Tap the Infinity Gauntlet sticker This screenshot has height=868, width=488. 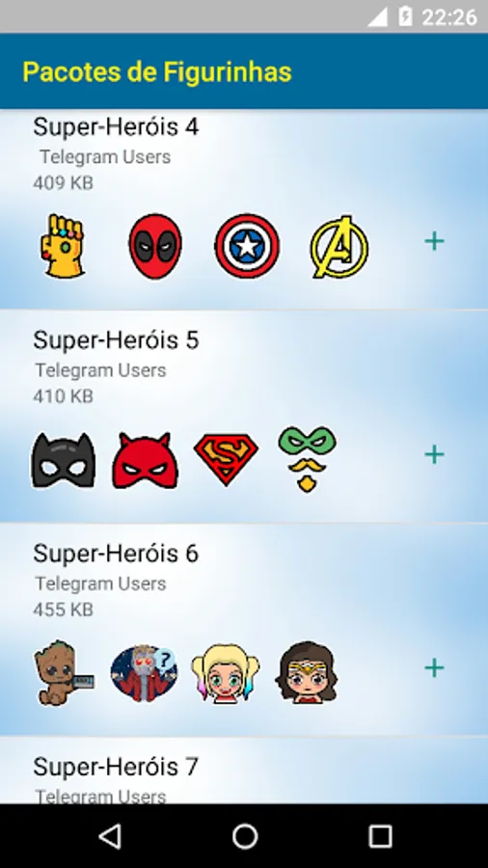63,246
